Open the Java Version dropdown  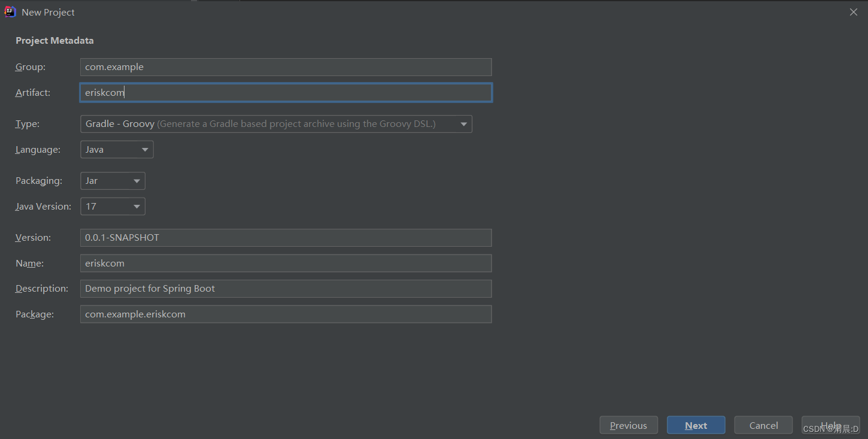[112, 206]
